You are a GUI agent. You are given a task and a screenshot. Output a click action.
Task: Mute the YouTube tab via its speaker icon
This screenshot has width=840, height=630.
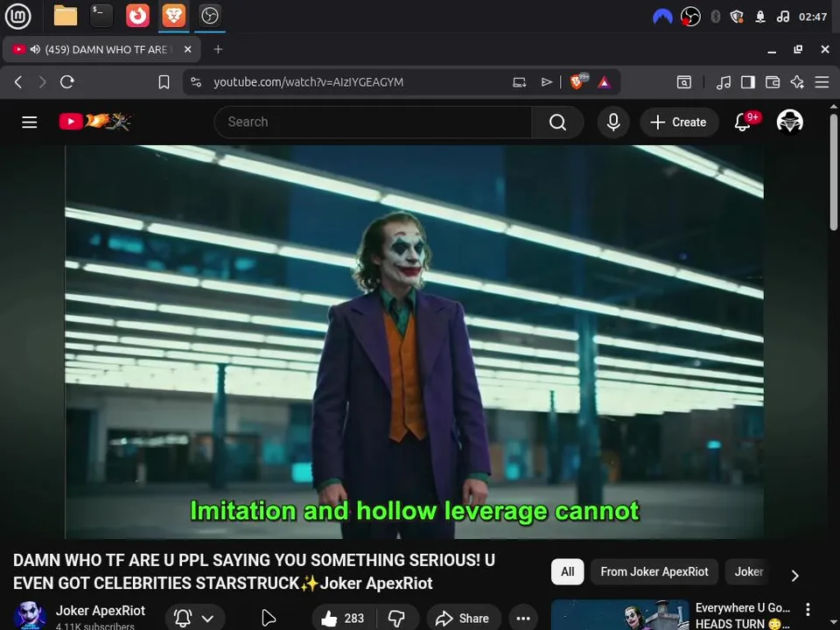pos(35,49)
